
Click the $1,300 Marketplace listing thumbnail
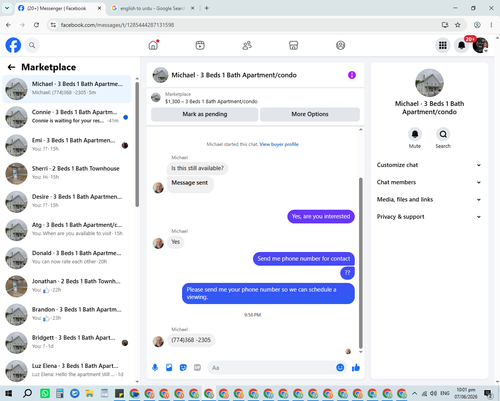(x=156, y=97)
